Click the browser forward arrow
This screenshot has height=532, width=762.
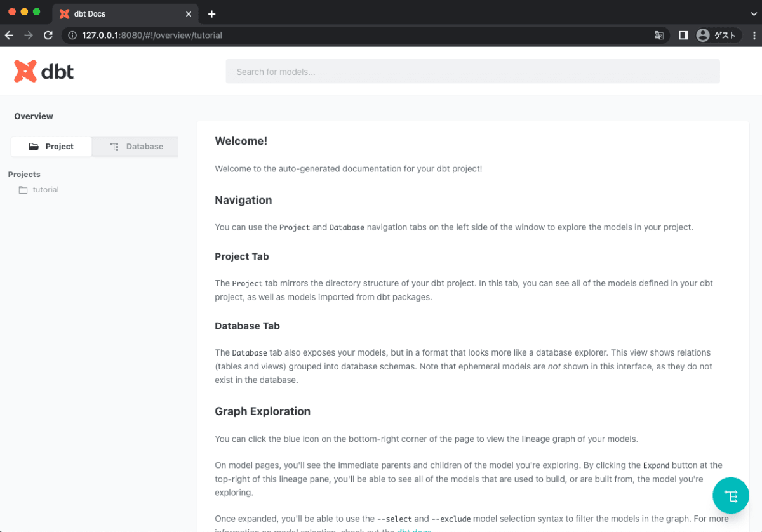click(28, 36)
